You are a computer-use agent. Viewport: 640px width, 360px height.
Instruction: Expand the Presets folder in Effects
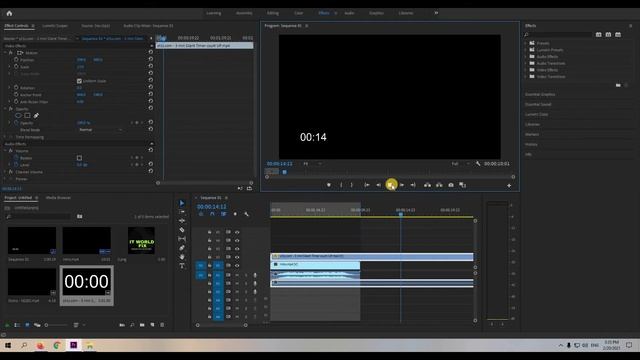(526, 43)
